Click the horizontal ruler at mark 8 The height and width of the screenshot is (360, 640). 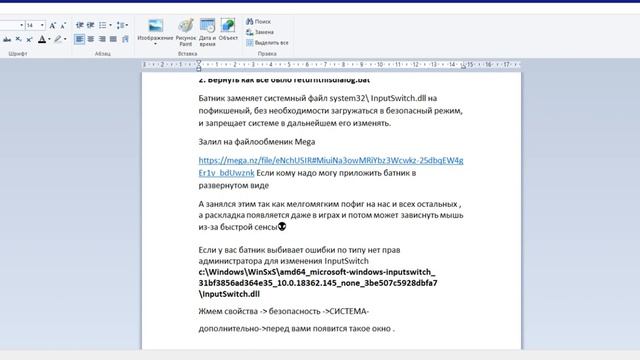click(x=343, y=64)
